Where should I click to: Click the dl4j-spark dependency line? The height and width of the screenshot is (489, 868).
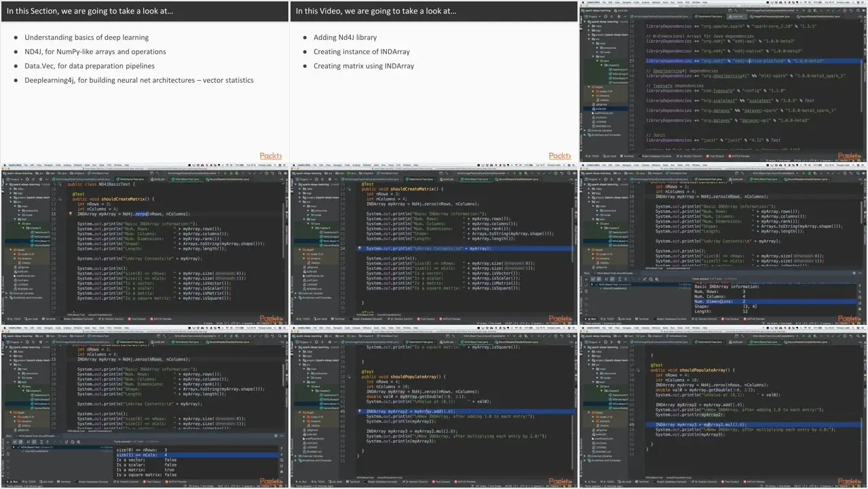746,76
